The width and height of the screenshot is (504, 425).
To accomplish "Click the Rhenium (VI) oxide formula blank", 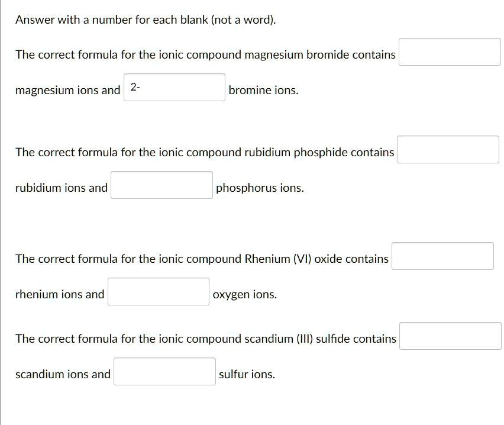I will click(442, 256).
